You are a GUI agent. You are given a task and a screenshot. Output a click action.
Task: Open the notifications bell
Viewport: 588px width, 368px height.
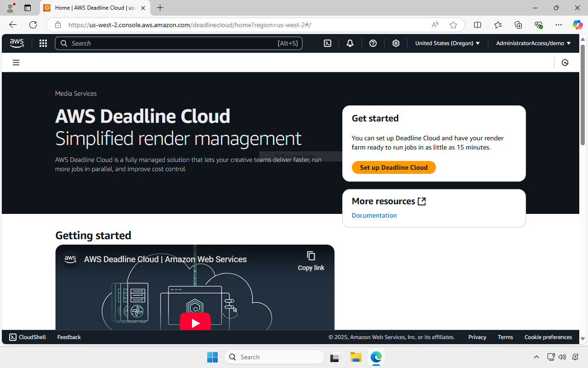(350, 43)
